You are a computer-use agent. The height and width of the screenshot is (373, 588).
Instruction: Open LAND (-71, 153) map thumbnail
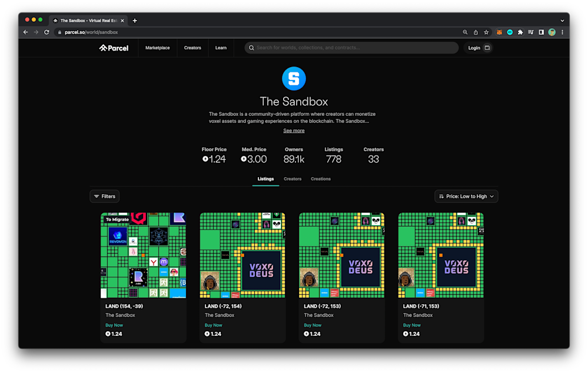[441, 255]
